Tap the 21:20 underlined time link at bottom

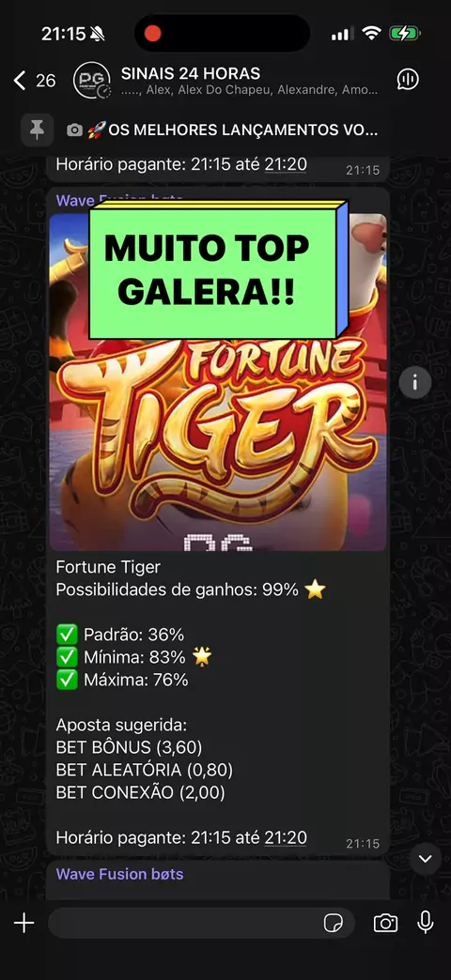coord(286,837)
